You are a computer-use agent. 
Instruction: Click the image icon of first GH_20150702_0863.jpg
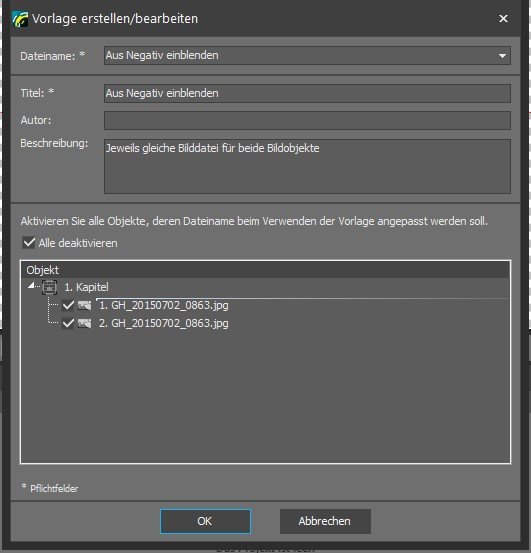pyautogui.click(x=84, y=305)
